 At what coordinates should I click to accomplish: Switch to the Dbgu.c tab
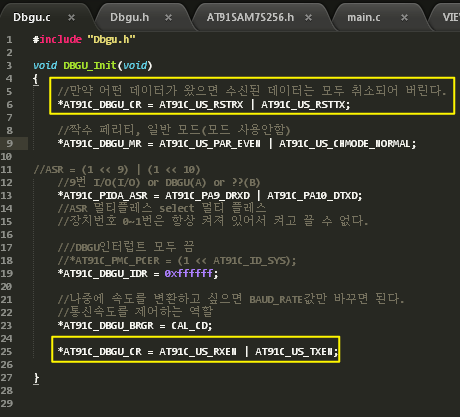[x=32, y=17]
